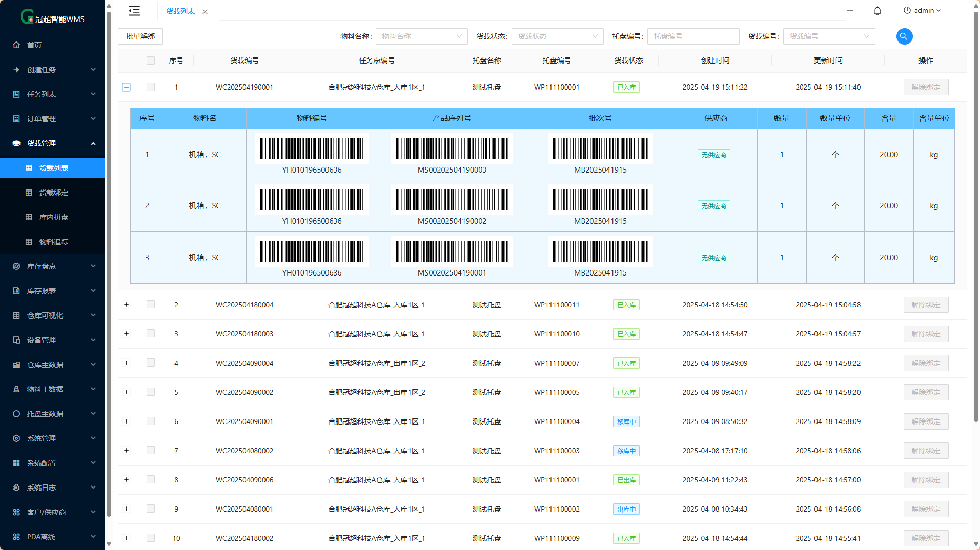This screenshot has width=980, height=550.
Task: Toggle the select-all header checkbox
Action: [151, 60]
